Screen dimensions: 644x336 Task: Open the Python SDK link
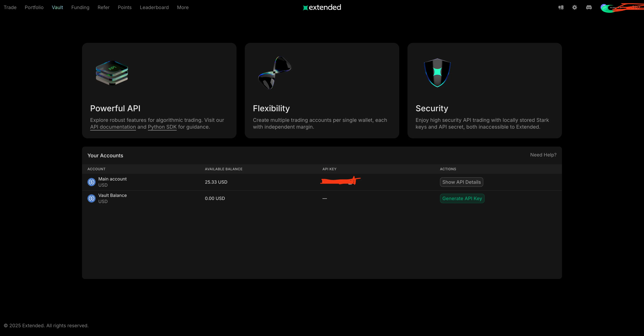point(162,127)
